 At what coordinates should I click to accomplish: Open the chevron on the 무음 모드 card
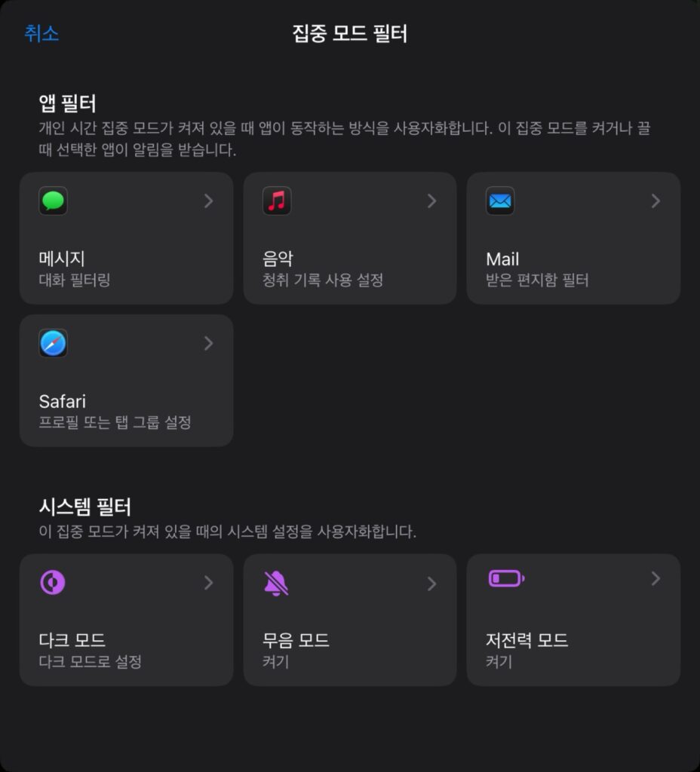coord(432,584)
